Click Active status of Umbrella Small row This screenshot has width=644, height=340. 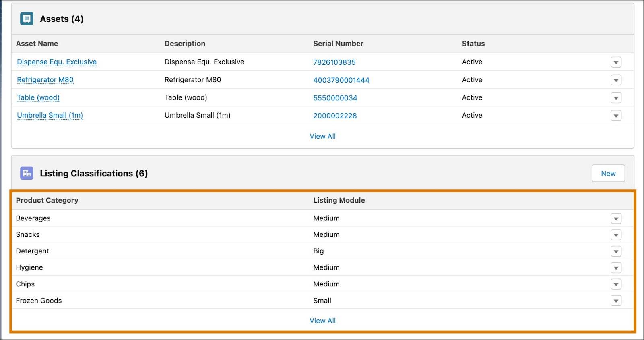pos(472,115)
